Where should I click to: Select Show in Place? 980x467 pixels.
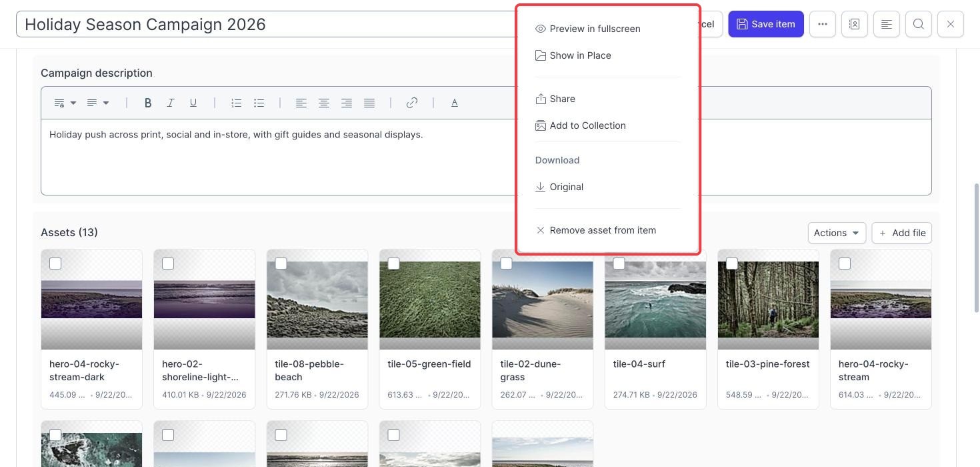(x=607, y=55)
